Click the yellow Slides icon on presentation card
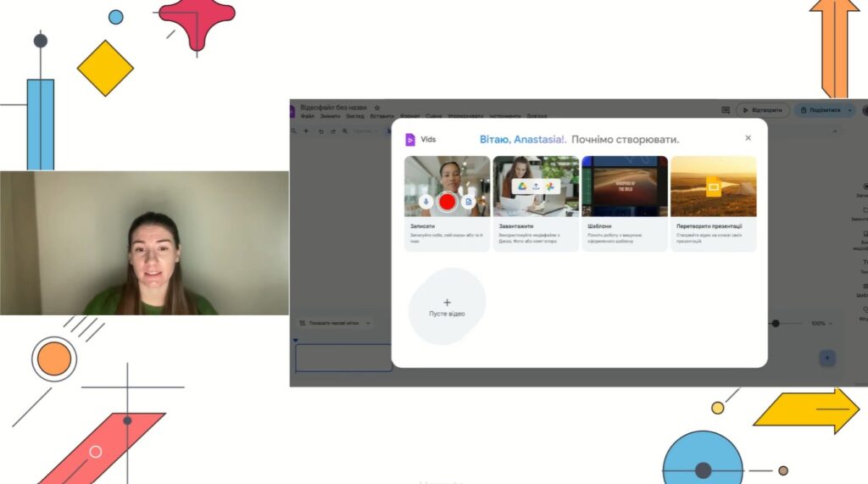This screenshot has width=868, height=484. [x=713, y=186]
